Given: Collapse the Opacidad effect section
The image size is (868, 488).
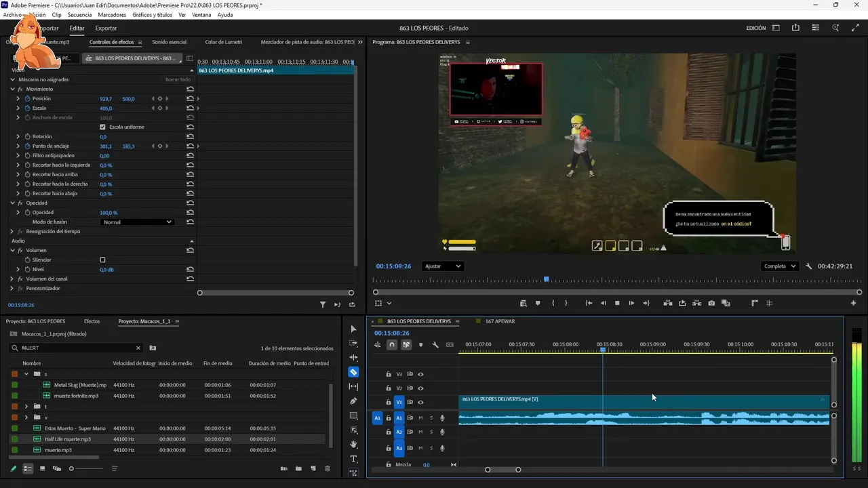Looking at the screenshot, I should click(x=12, y=203).
